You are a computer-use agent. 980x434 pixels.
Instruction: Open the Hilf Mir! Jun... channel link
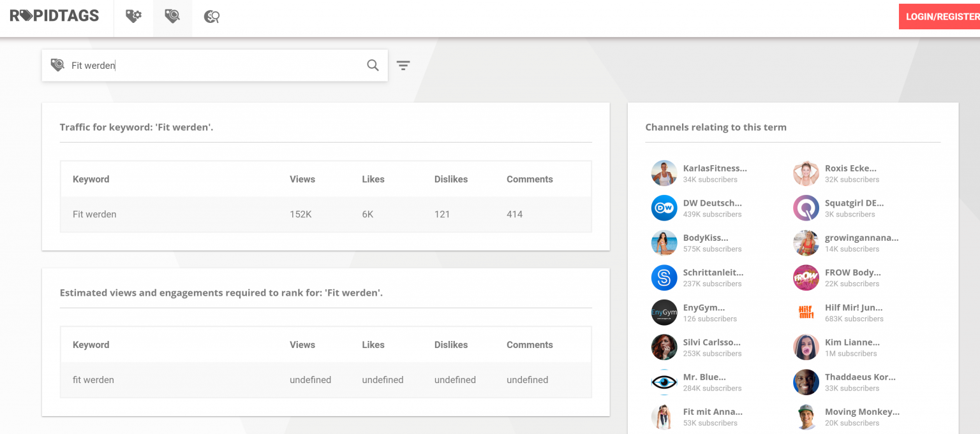[853, 307]
